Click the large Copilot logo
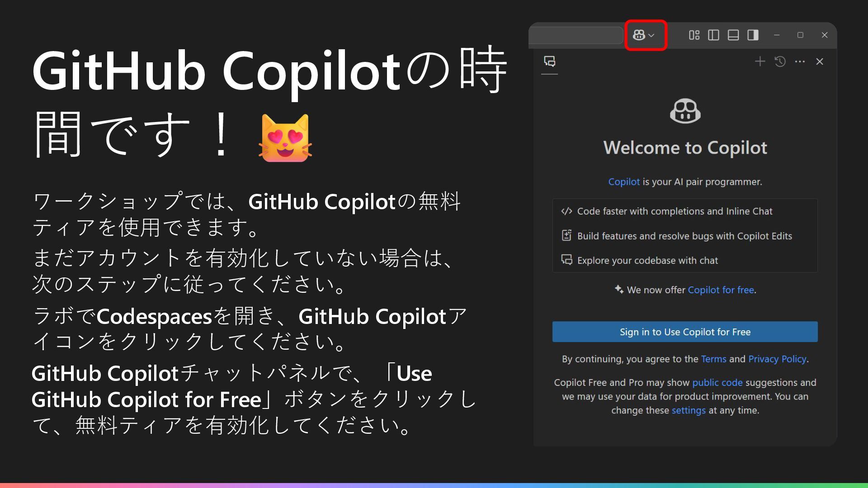 685,111
